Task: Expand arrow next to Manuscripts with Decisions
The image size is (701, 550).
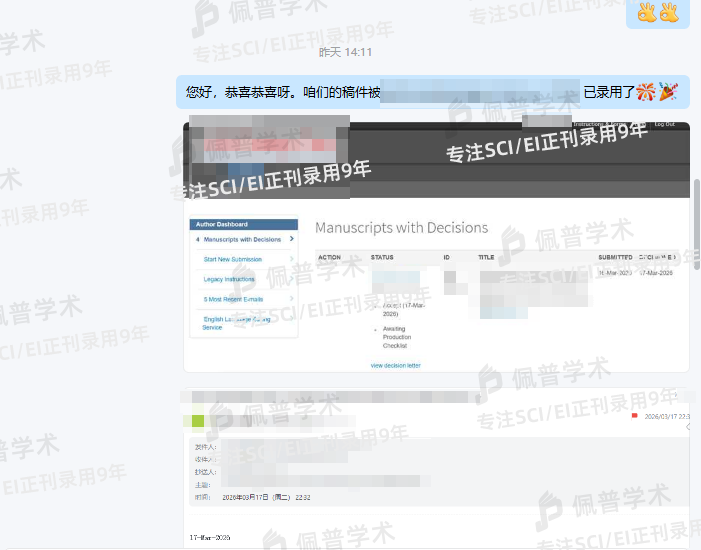Action: tap(292, 239)
